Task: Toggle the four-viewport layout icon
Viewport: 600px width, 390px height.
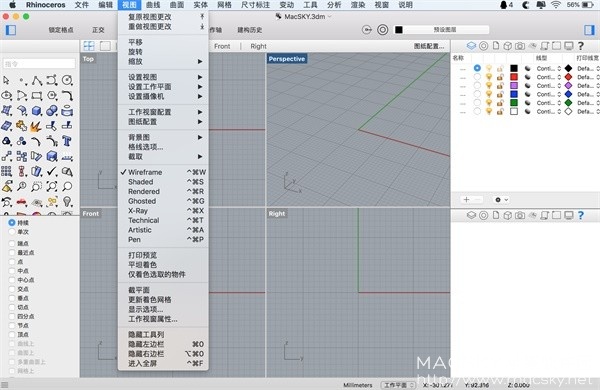Action: 89,46
